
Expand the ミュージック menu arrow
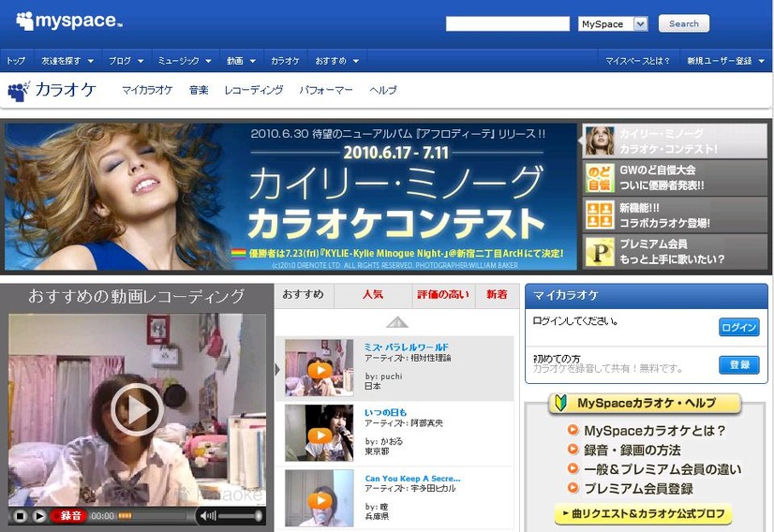coord(208,61)
